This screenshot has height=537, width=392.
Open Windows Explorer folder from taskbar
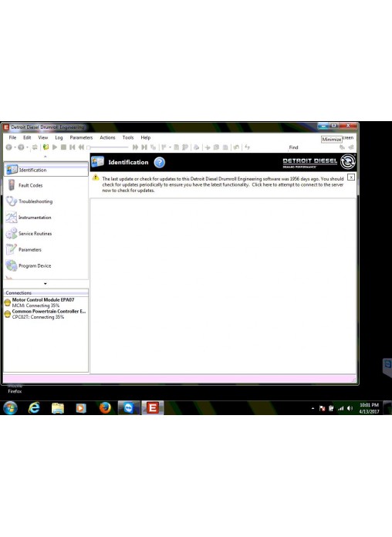tap(58, 408)
